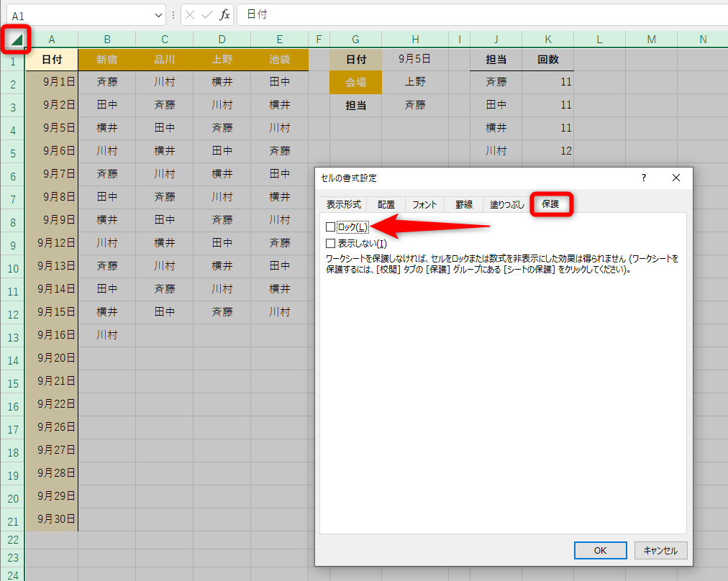Click cell B13 containing 川村
The width and height of the screenshot is (728, 581).
[106, 335]
